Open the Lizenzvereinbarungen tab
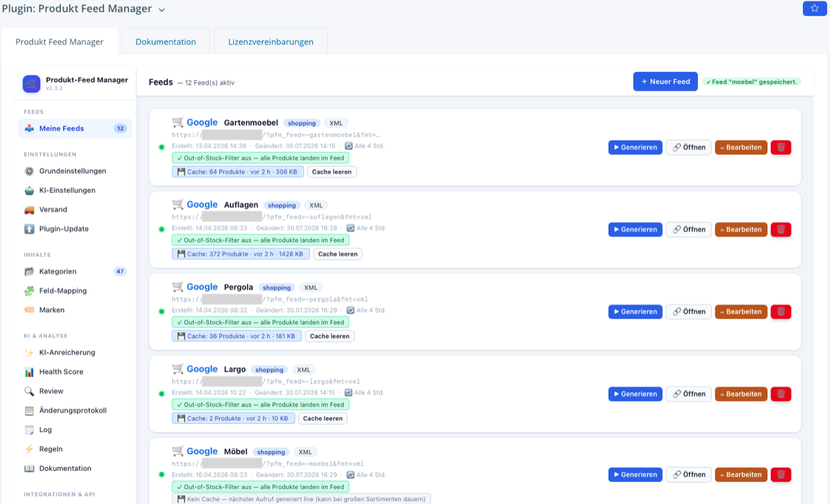 pos(271,41)
